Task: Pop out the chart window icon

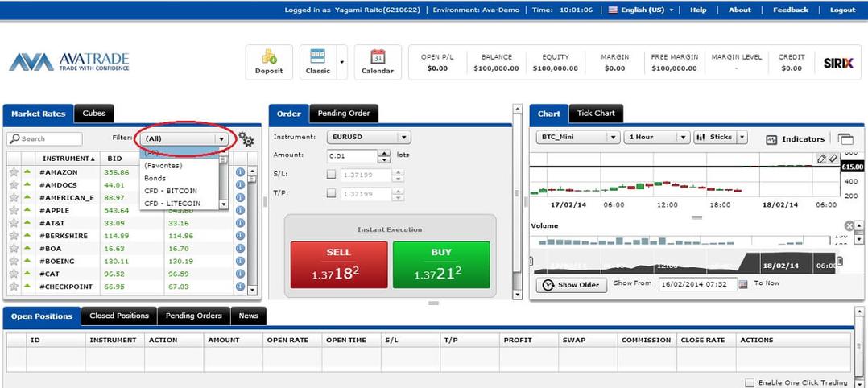Action: click(x=845, y=139)
